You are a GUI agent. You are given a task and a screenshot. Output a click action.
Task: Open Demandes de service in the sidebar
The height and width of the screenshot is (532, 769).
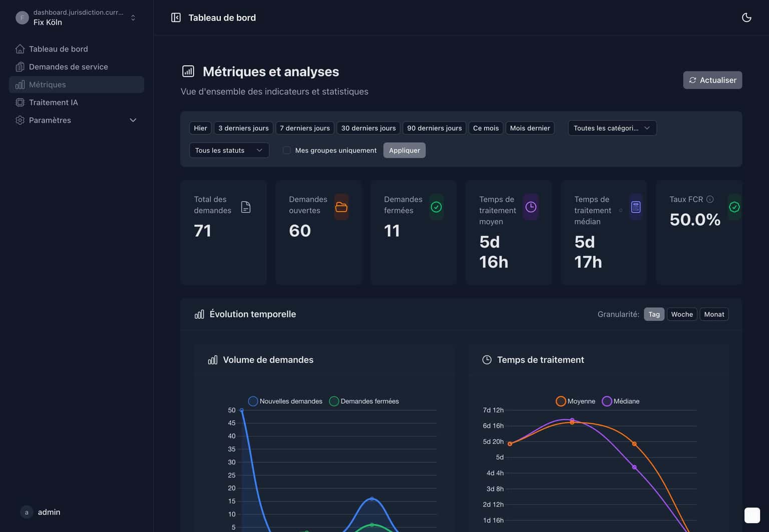(x=68, y=67)
